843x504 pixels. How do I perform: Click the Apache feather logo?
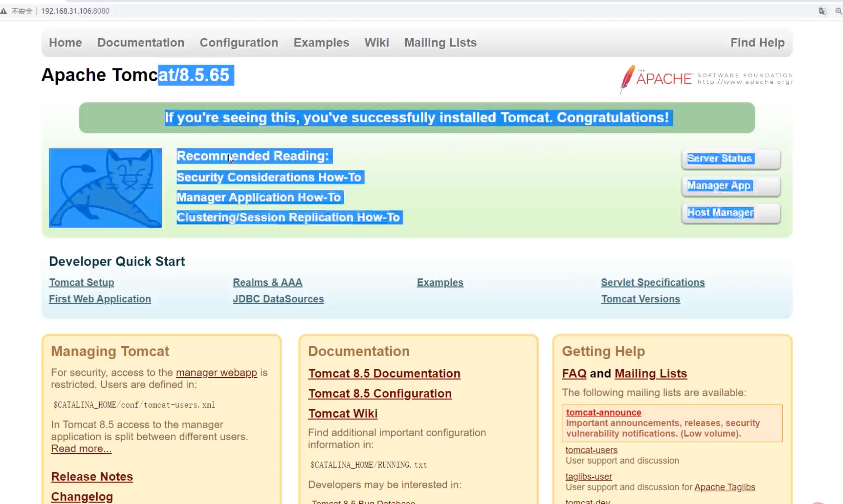click(x=628, y=79)
